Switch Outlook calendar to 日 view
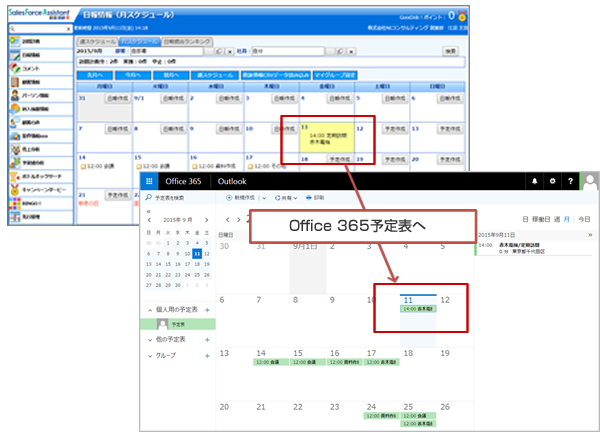Viewport: 600px width, 439px height. point(525,219)
